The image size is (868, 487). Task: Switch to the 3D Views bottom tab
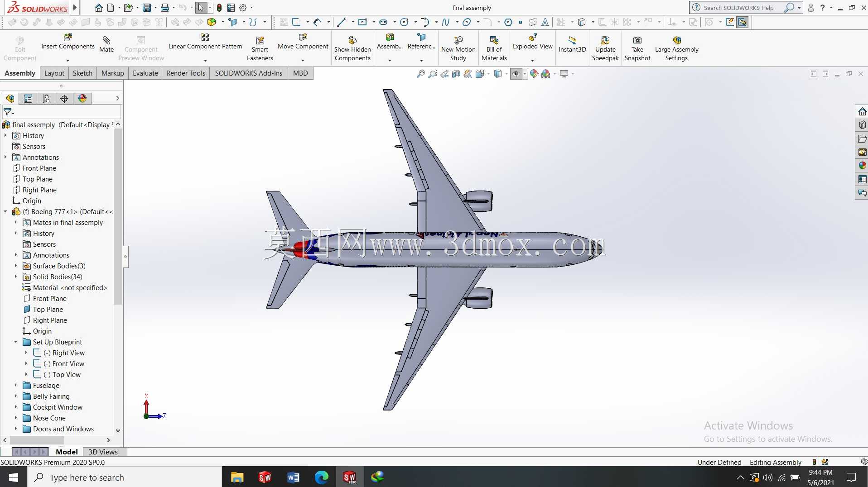pos(103,452)
